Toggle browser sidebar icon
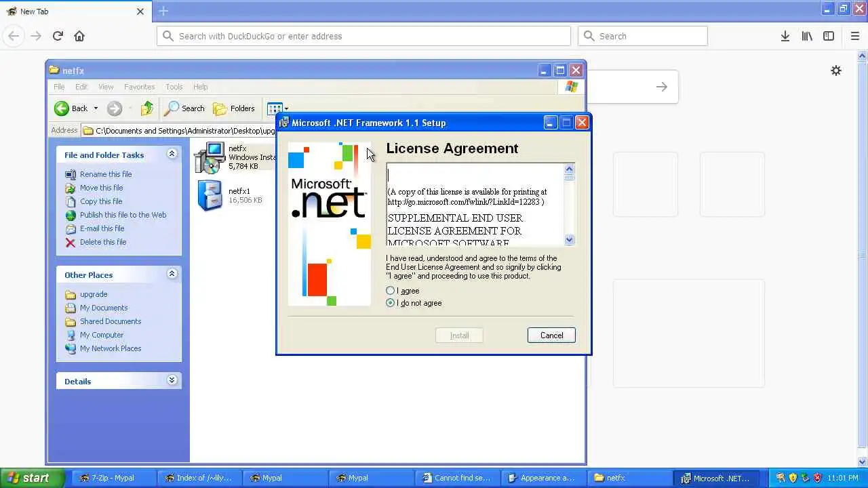This screenshot has width=868, height=488. point(829,36)
